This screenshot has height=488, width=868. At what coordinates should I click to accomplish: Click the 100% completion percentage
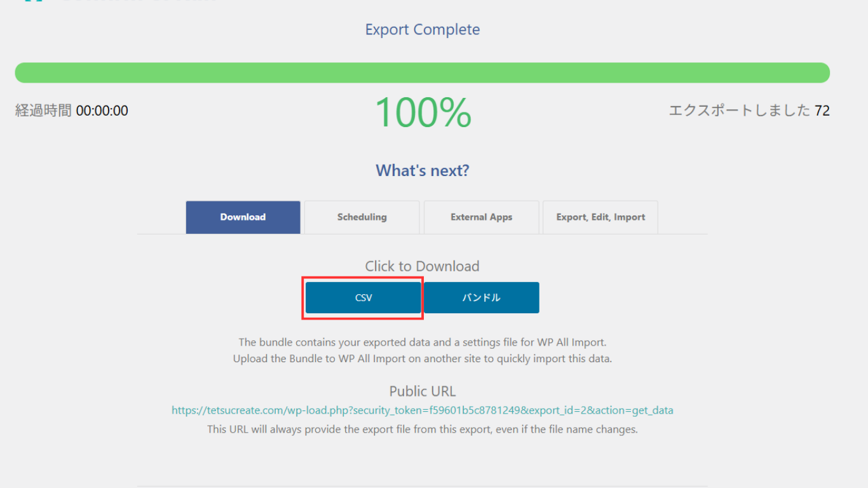[x=423, y=113]
